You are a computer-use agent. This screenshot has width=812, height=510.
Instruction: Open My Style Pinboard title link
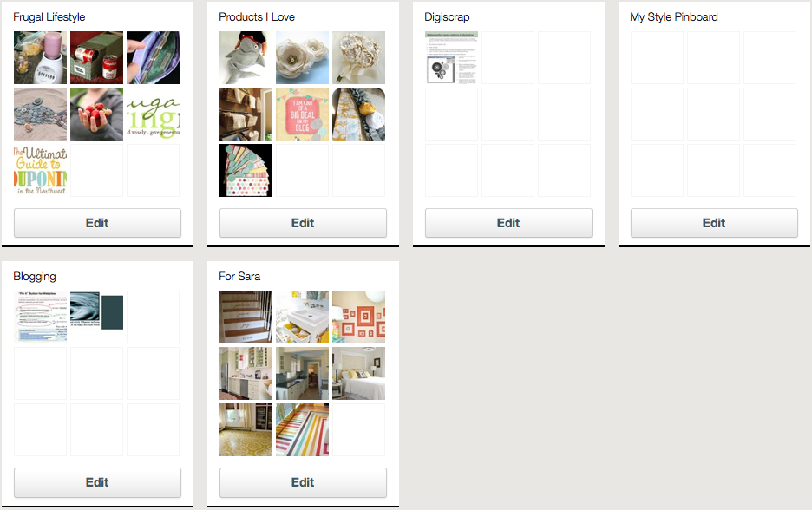click(x=674, y=17)
